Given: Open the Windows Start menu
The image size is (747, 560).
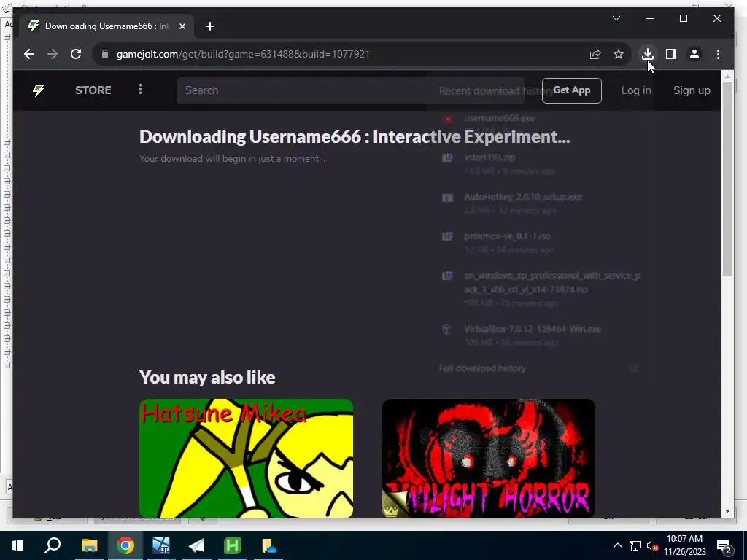Looking at the screenshot, I should click(x=18, y=545).
